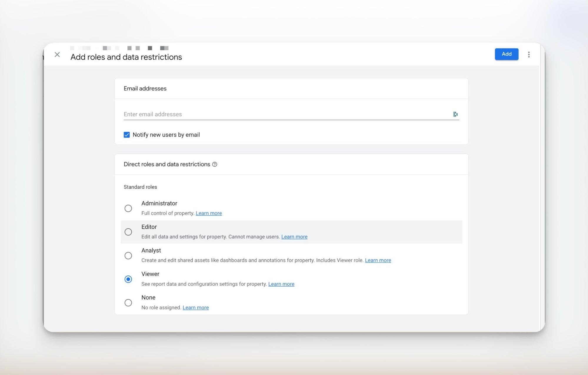588x375 pixels.
Task: Click the Editor role title
Action: click(149, 227)
